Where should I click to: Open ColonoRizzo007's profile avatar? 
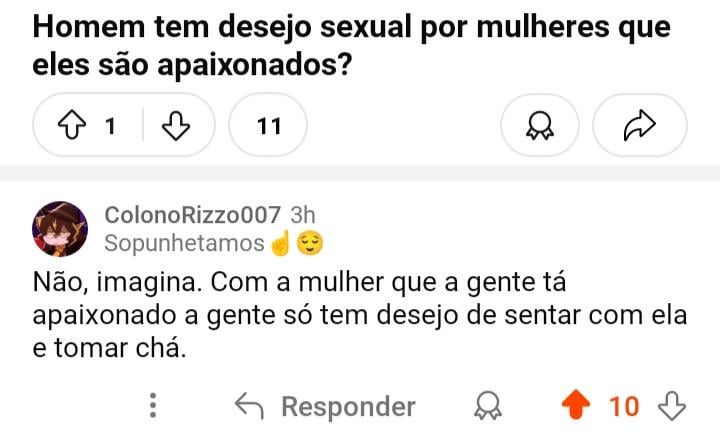[x=59, y=228]
